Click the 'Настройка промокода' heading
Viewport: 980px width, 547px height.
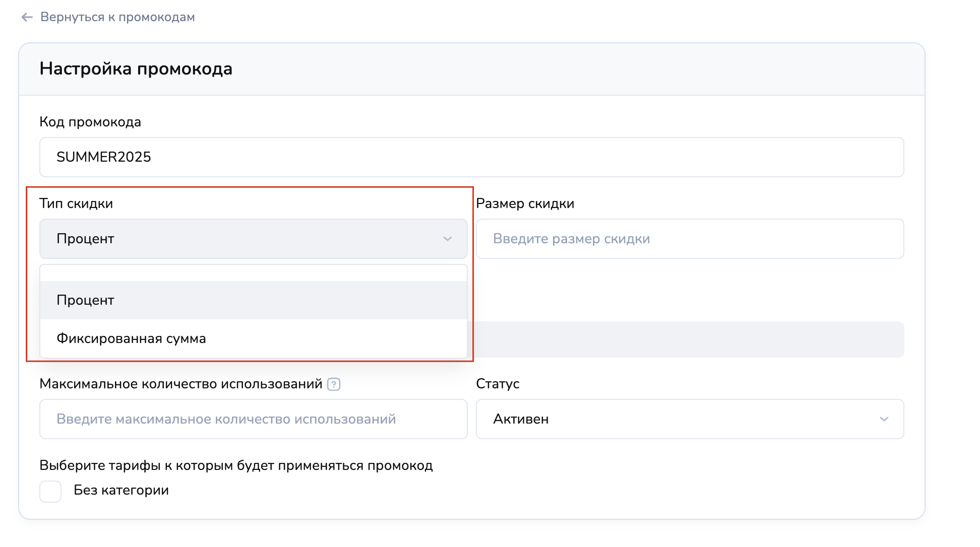136,69
